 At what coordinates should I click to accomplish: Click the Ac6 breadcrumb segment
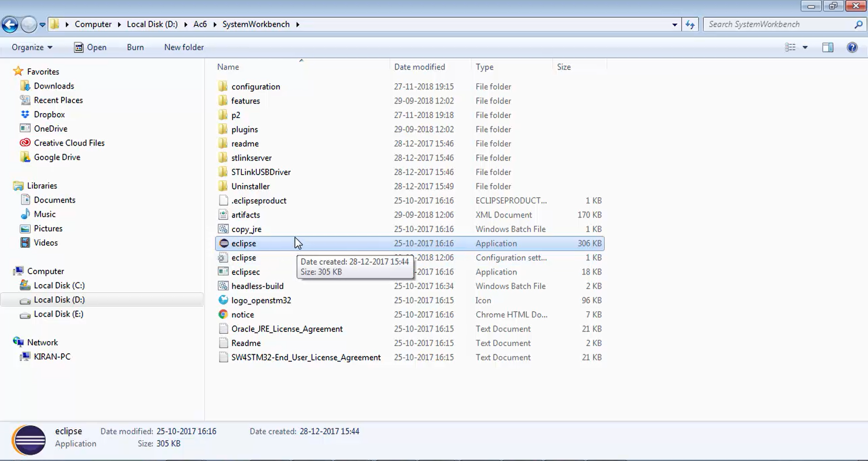pos(200,24)
